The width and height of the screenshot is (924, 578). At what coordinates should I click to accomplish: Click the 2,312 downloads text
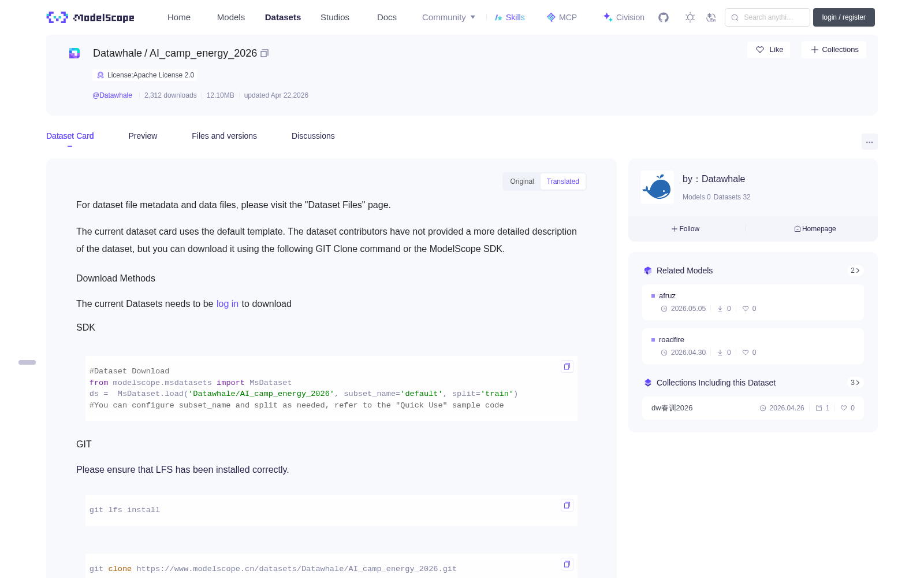click(170, 95)
